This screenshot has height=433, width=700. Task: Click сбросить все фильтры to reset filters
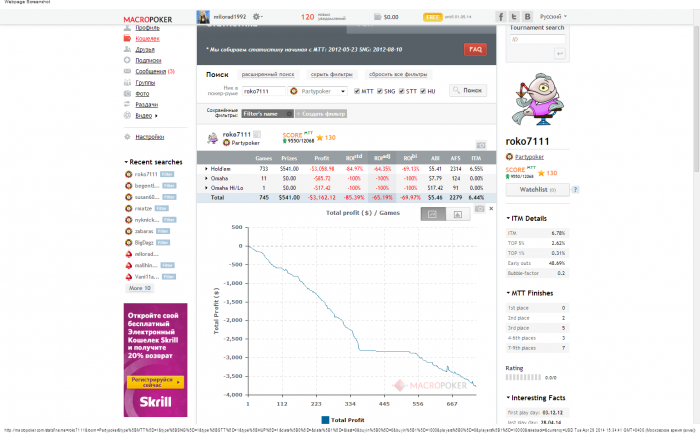click(x=398, y=75)
